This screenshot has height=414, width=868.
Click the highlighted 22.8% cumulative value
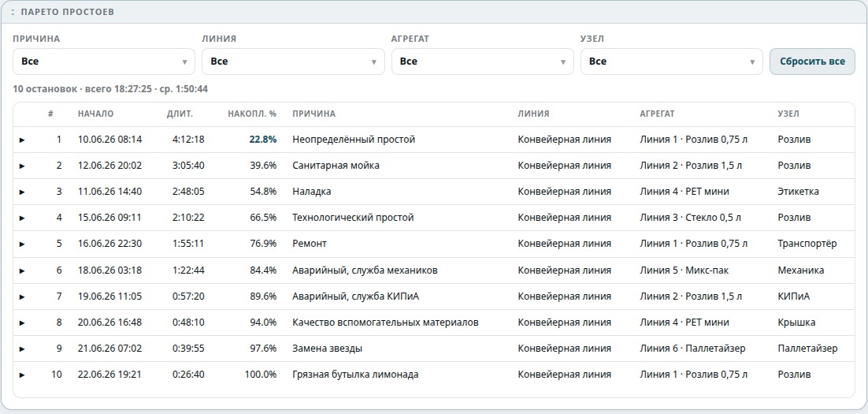click(x=263, y=140)
